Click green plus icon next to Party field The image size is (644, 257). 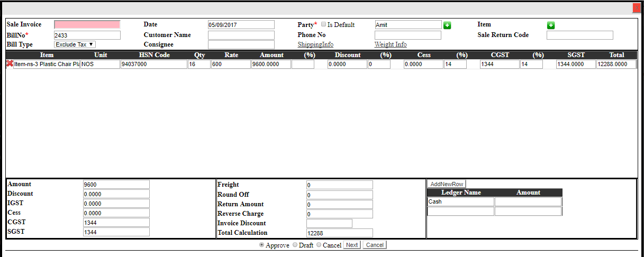447,25
